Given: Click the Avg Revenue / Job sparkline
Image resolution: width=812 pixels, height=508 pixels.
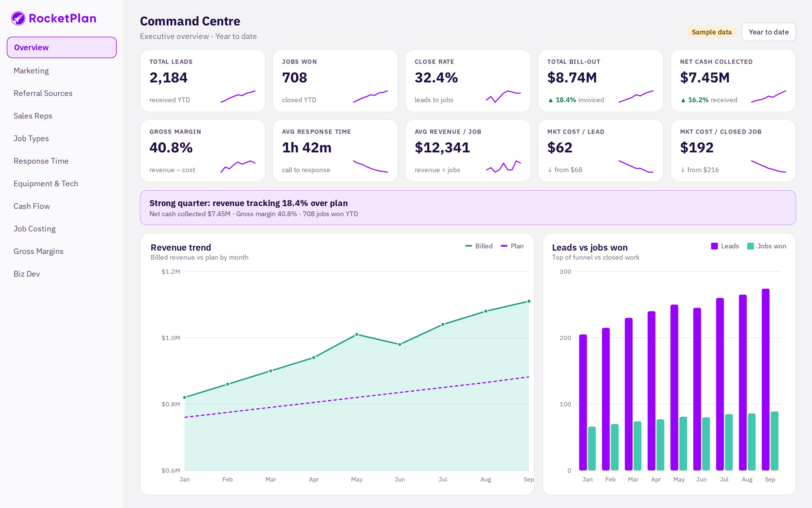Looking at the screenshot, I should [x=503, y=166].
